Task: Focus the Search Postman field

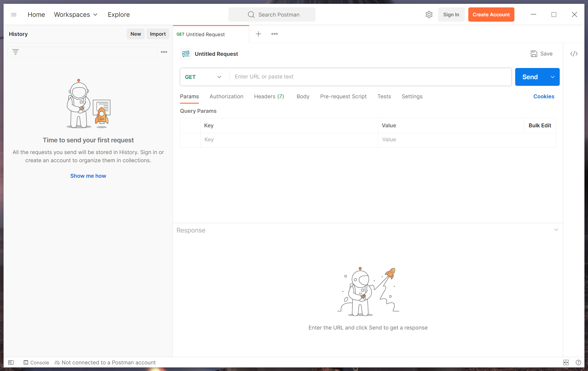Action: (x=272, y=15)
